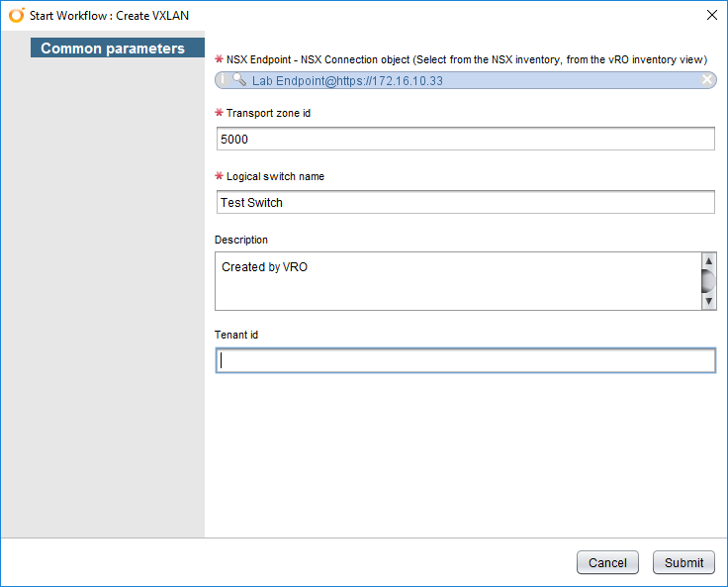Close the Start Workflow dialog window
The height and width of the screenshot is (587, 728).
pyautogui.click(x=711, y=15)
